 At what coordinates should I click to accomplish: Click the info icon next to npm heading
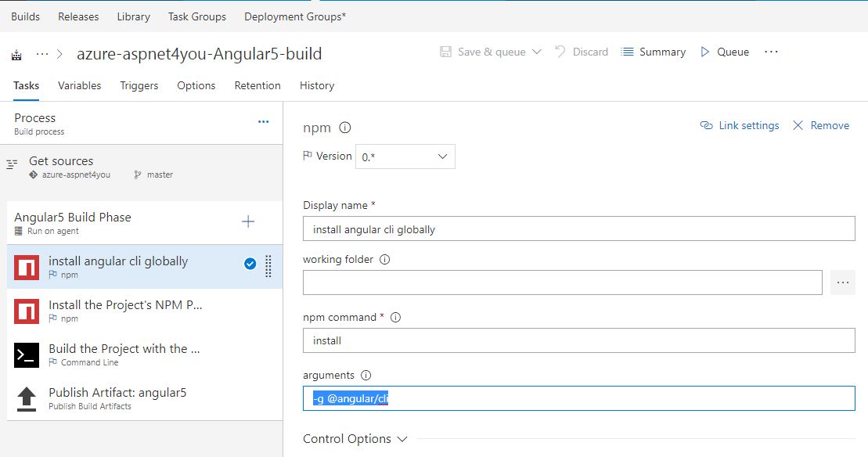click(345, 128)
